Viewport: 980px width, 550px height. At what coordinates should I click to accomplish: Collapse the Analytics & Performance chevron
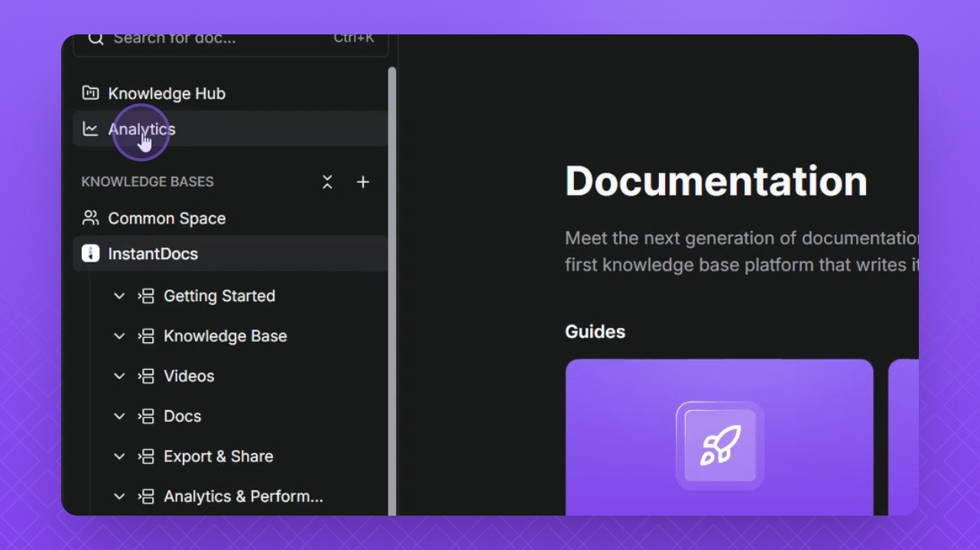click(x=119, y=497)
